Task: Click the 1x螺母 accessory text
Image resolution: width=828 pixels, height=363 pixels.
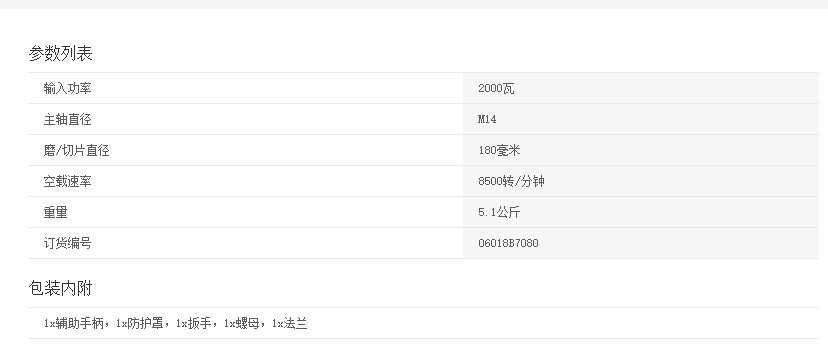Action: 242,323
